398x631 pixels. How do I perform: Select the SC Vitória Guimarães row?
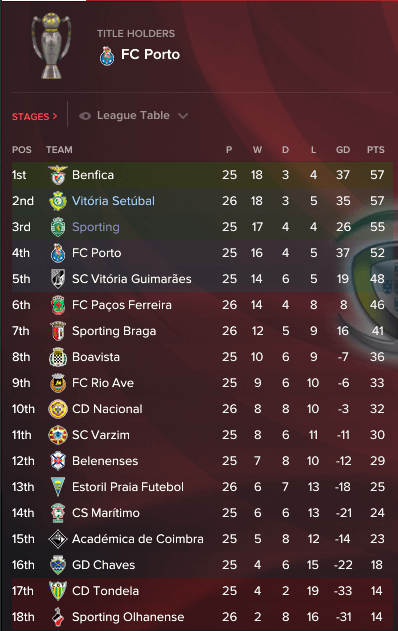[x=202, y=279]
